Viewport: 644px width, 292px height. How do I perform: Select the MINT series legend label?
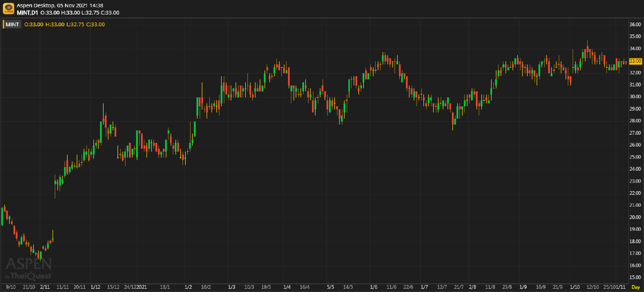pos(13,24)
